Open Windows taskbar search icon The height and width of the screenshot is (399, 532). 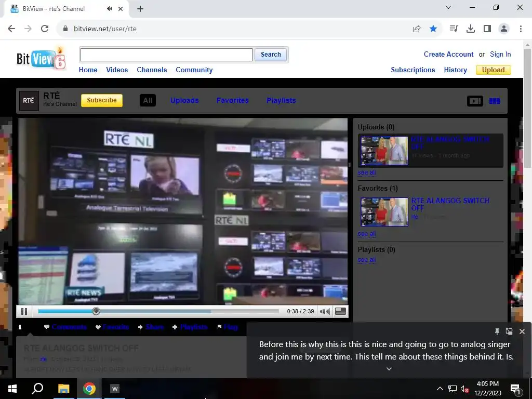(x=37, y=389)
